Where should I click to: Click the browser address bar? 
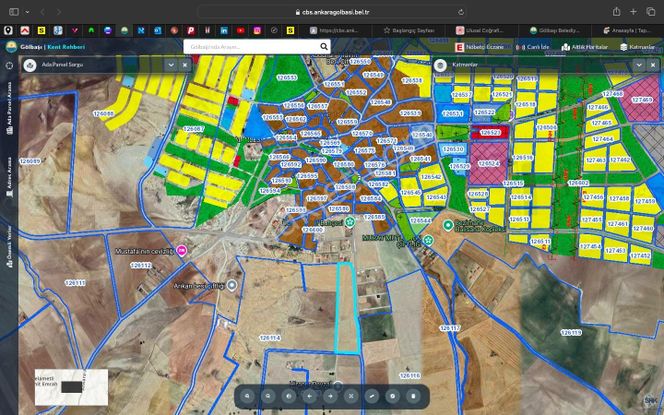point(331,12)
